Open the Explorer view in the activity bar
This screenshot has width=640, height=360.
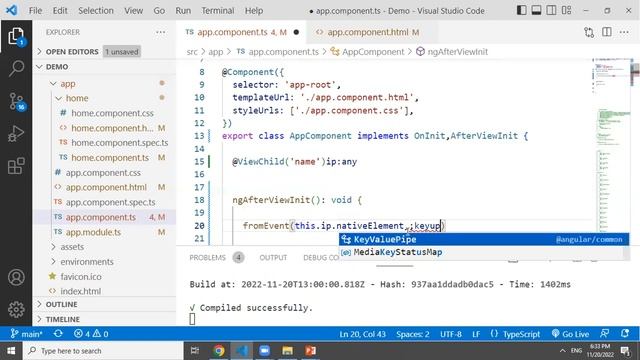16,37
